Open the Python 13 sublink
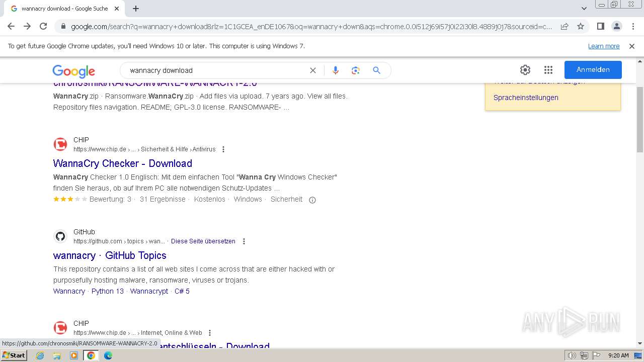Screen dimensions: 644x362 point(108,291)
